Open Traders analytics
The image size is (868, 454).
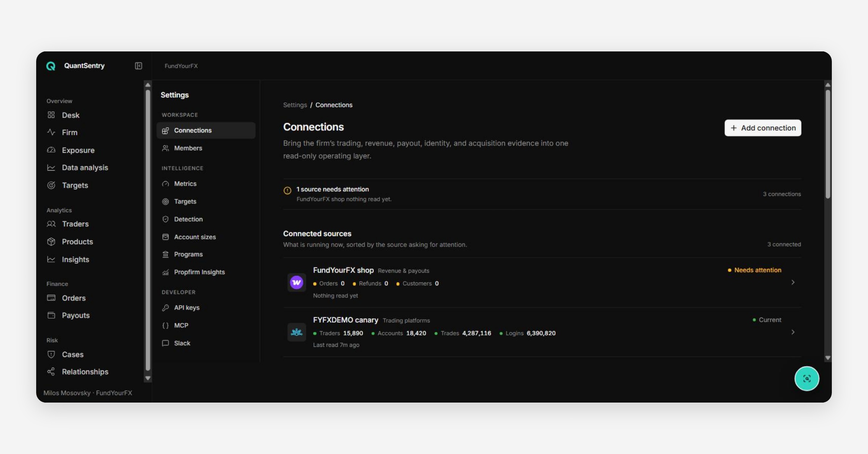click(75, 224)
